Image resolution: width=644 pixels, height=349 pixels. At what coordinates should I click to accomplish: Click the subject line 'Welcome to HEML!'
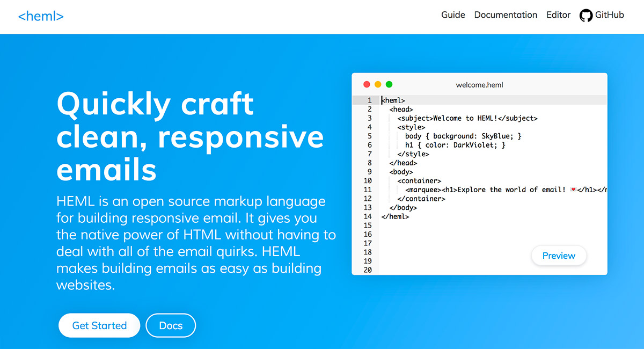[467, 118]
